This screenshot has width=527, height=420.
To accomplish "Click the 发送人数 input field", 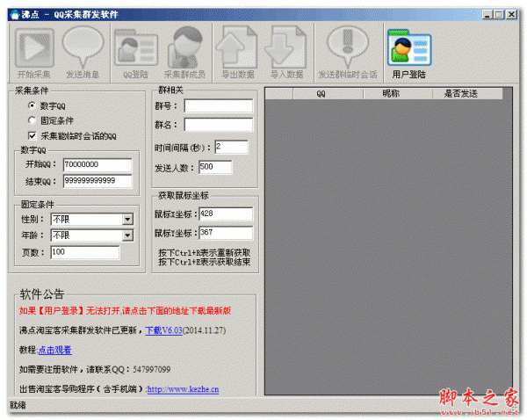I will click(x=215, y=167).
